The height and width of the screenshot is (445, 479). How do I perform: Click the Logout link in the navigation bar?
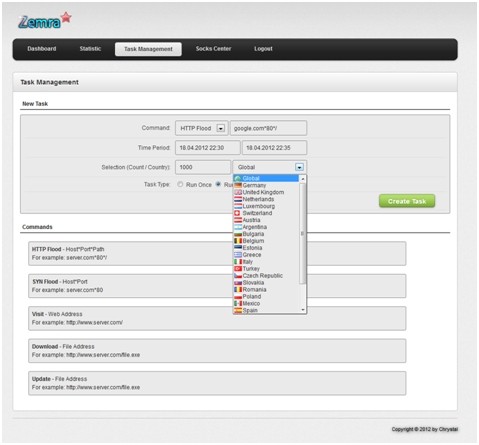tap(263, 49)
